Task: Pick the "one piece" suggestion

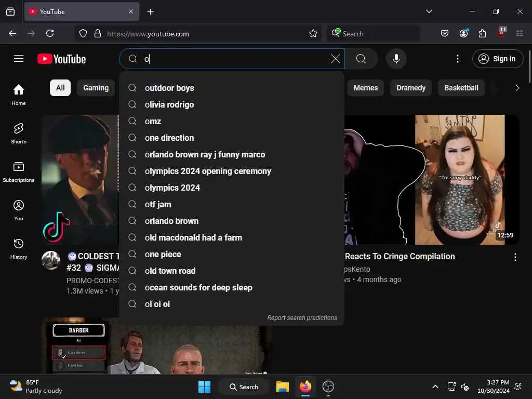Action: tap(232, 254)
